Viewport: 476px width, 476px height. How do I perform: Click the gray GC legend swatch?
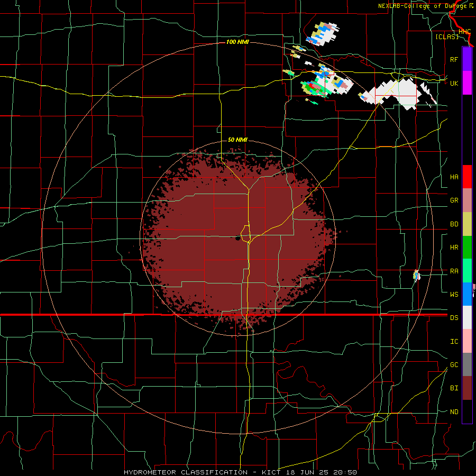click(467, 364)
